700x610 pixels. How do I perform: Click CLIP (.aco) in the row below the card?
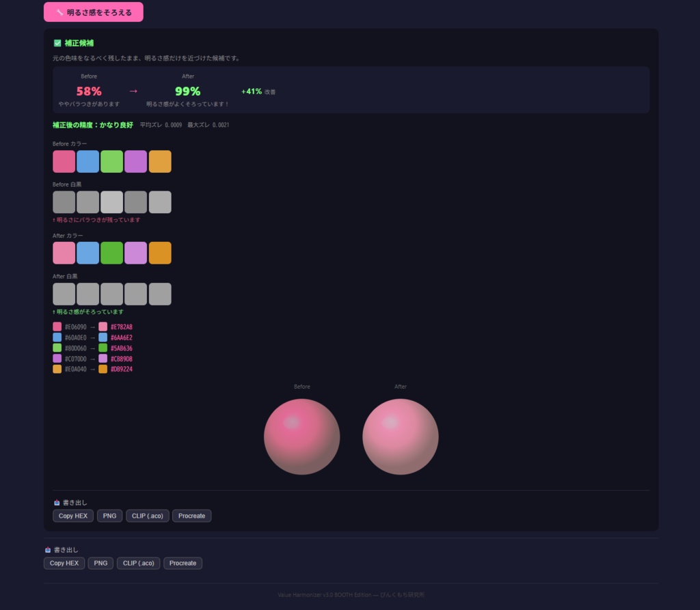point(138,563)
